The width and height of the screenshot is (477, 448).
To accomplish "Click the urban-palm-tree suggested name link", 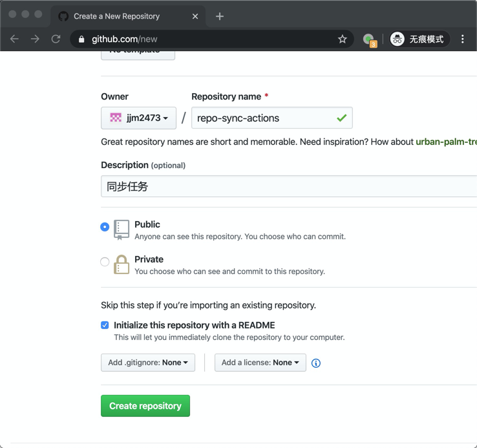I will click(x=446, y=142).
